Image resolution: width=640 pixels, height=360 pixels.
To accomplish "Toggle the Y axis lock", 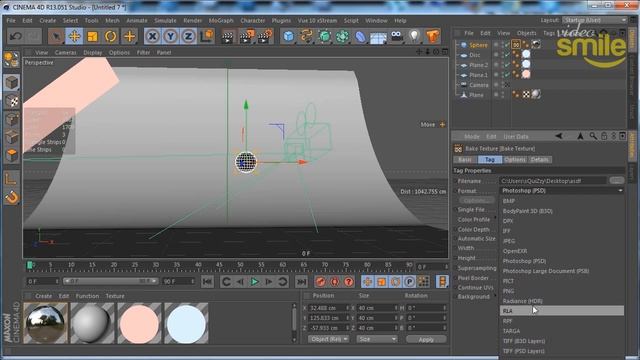I will 170,36.
